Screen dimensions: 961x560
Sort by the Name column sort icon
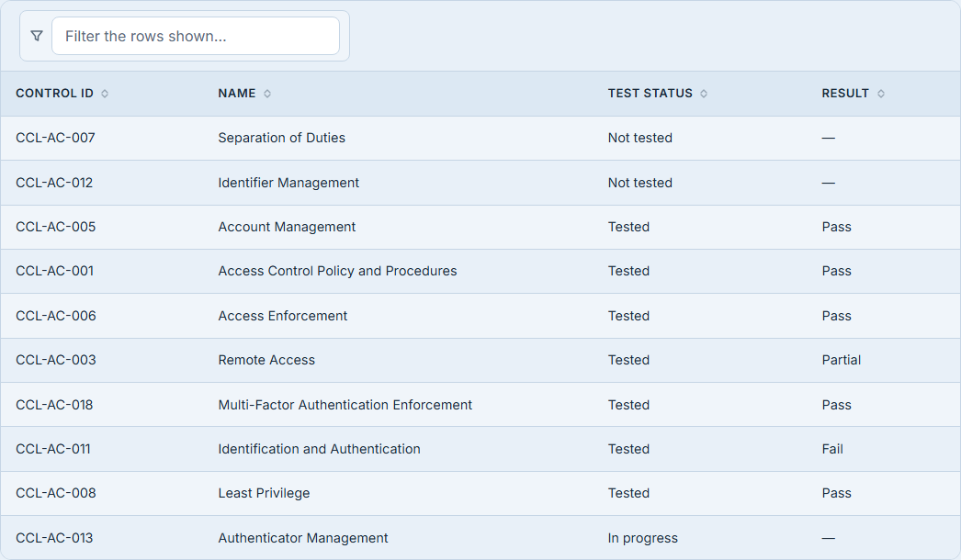pos(267,94)
